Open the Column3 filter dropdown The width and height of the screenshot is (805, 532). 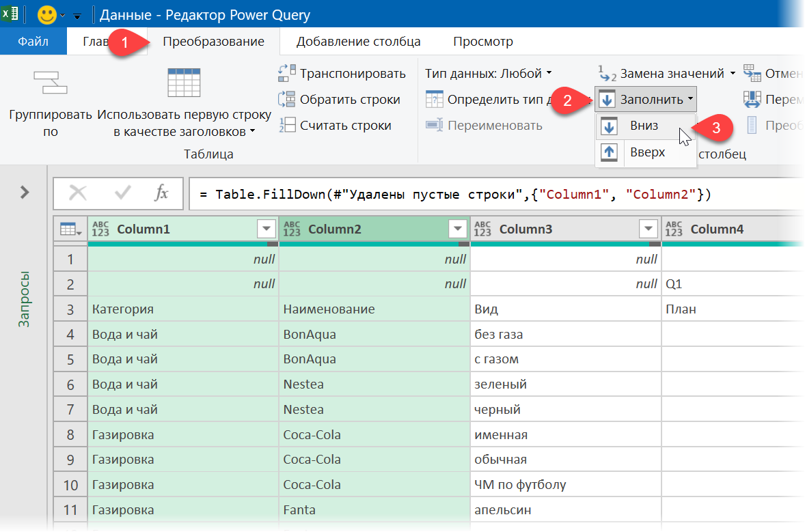[649, 229]
